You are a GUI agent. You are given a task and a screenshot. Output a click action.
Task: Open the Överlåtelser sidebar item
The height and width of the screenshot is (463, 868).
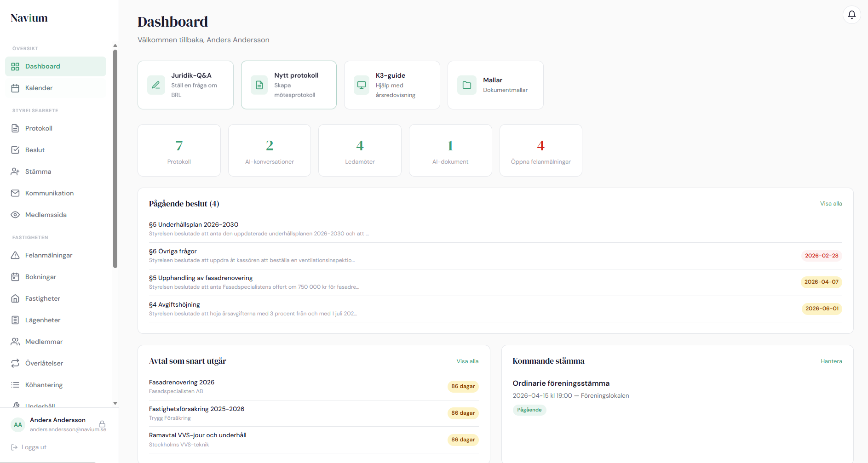(44, 363)
